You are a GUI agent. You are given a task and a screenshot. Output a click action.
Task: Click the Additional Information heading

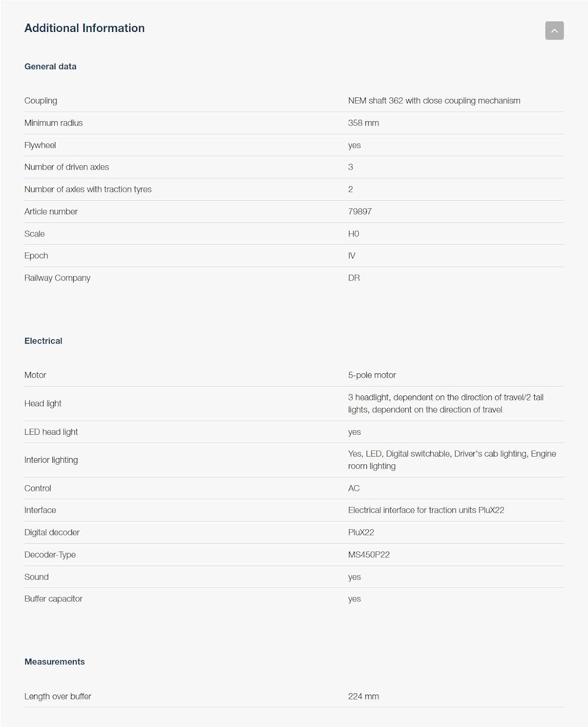pyautogui.click(x=84, y=28)
